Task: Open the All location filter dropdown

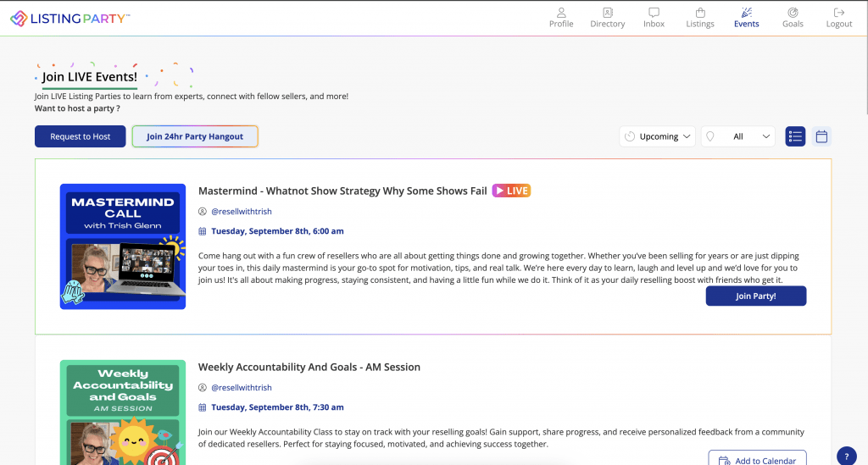Action: point(738,136)
